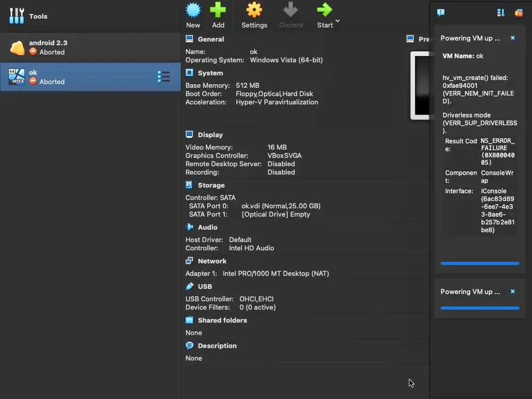Viewport: 532px width, 399px height.
Task: Click the Aborted status icon for android 2.3
Action: (x=33, y=51)
